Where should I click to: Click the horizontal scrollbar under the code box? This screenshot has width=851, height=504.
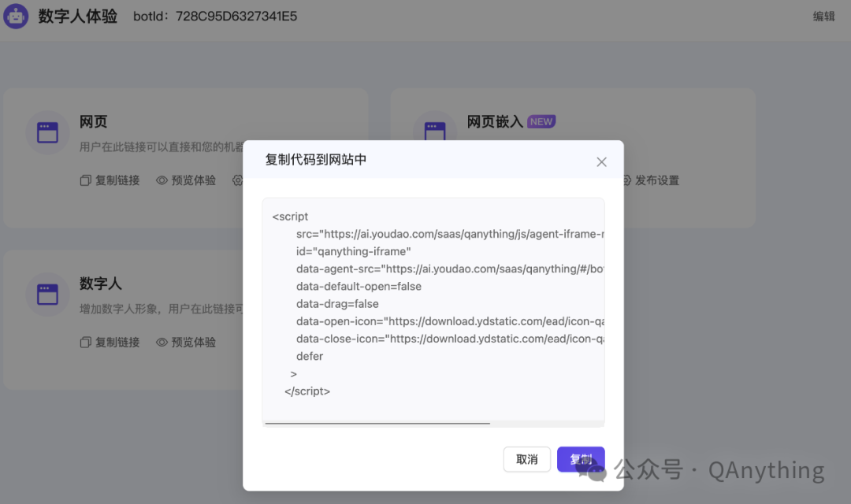(377, 423)
